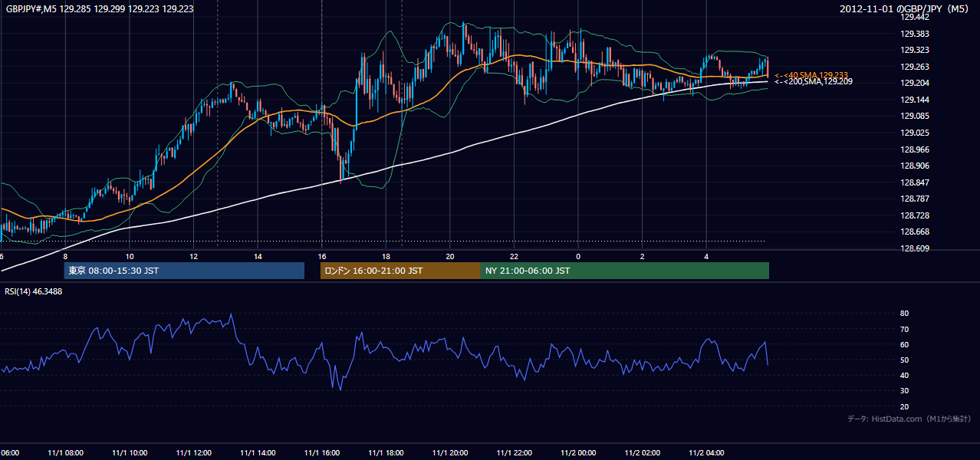The image size is (980, 460).
Task: Click hour label 2 under price chart
Action: tap(642, 256)
